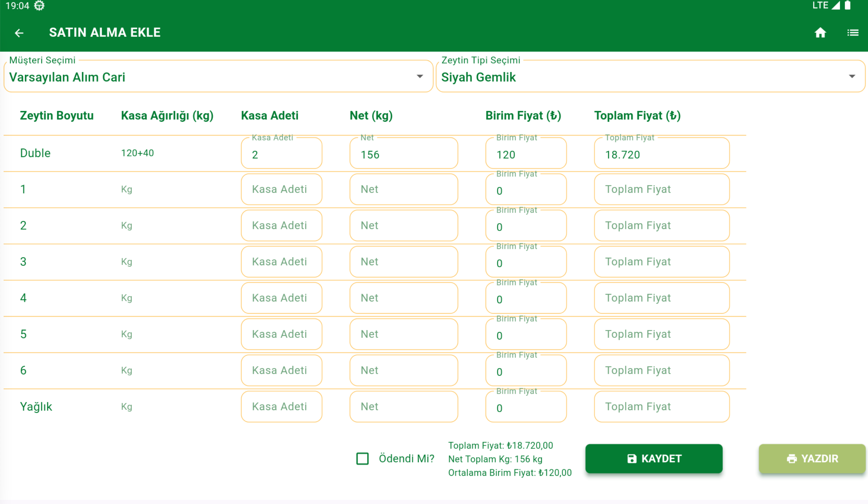Focus Birim Fiyat field in Yağlık row
868x504 pixels.
coord(526,407)
